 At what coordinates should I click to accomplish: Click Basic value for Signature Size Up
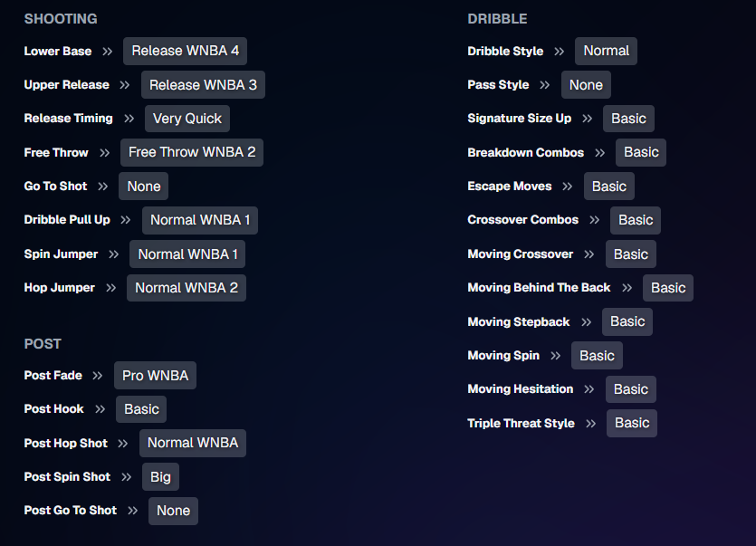pyautogui.click(x=628, y=119)
